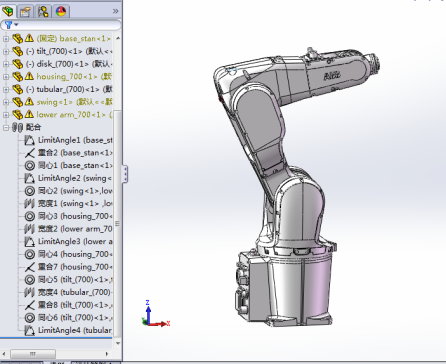
Task: Click the warning icon on base_stan<1>
Action: point(29,38)
